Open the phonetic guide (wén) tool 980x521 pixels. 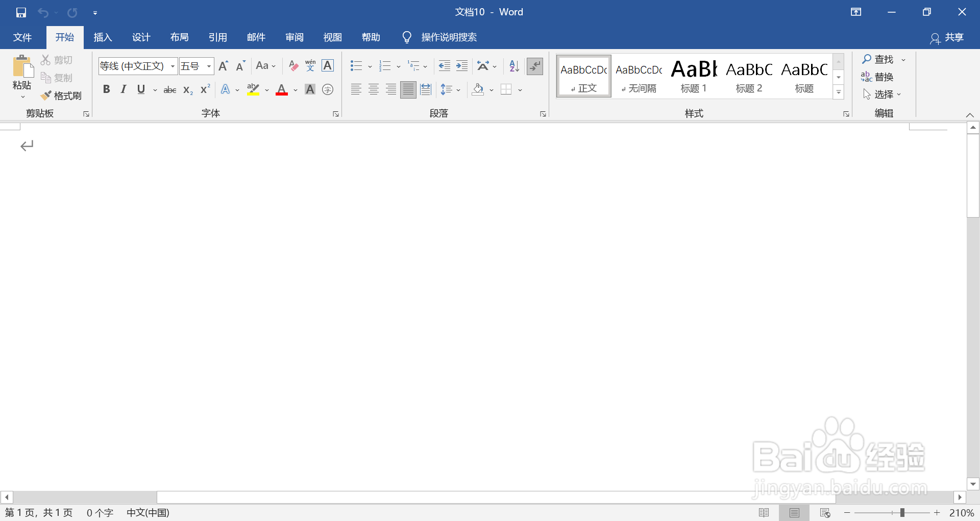pyautogui.click(x=310, y=66)
